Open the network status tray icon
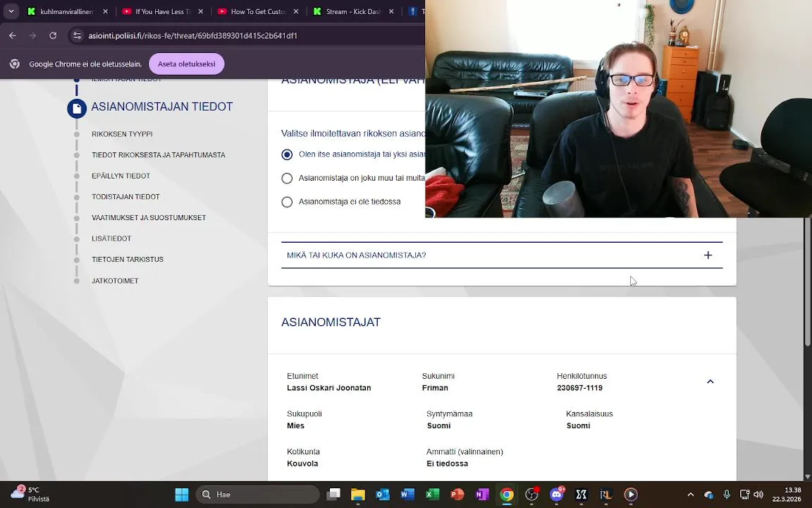 pos(744,495)
